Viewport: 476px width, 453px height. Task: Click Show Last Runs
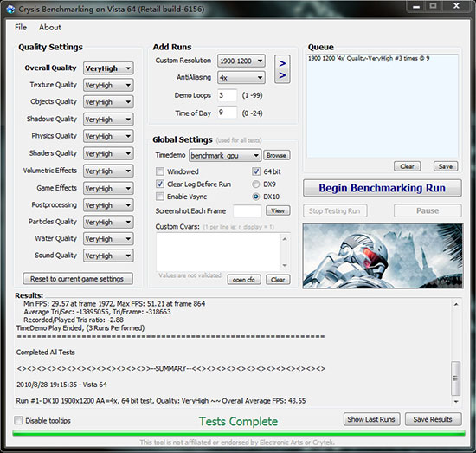pos(371,419)
